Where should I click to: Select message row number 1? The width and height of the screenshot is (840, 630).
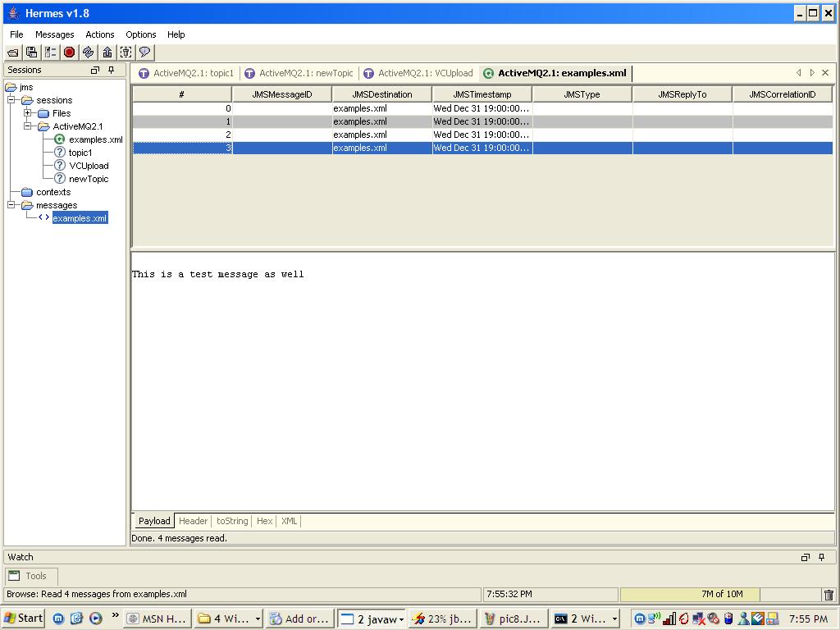click(x=482, y=121)
